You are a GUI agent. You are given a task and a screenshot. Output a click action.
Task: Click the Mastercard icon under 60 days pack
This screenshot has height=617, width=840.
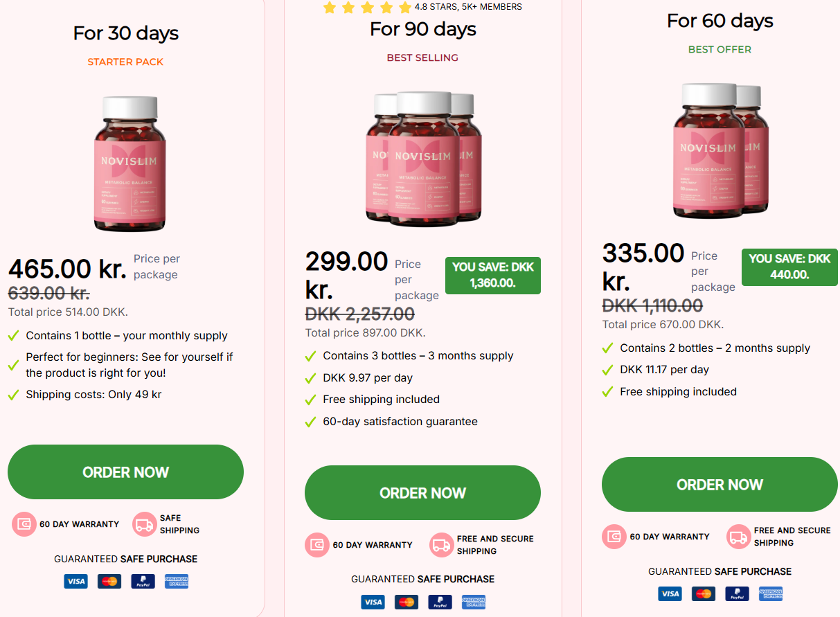tap(704, 594)
